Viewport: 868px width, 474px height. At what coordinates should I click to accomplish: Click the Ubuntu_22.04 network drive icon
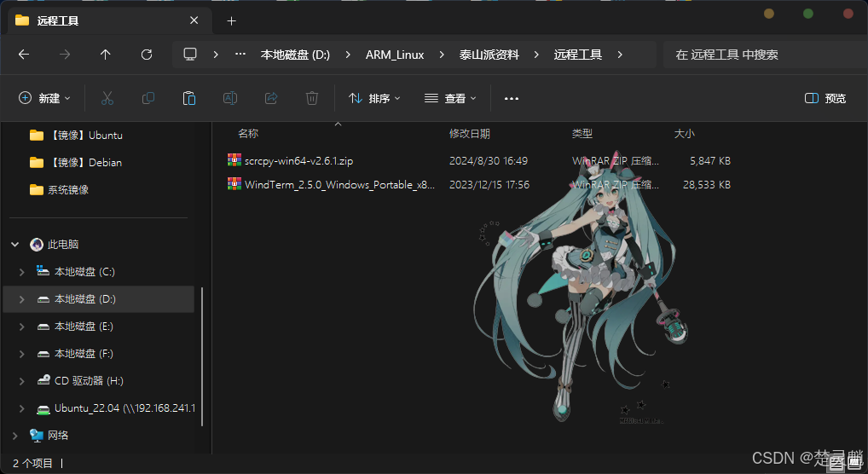(x=43, y=408)
